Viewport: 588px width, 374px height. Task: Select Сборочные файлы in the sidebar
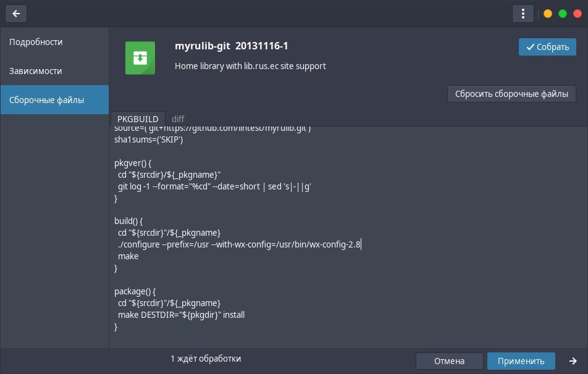tap(47, 100)
